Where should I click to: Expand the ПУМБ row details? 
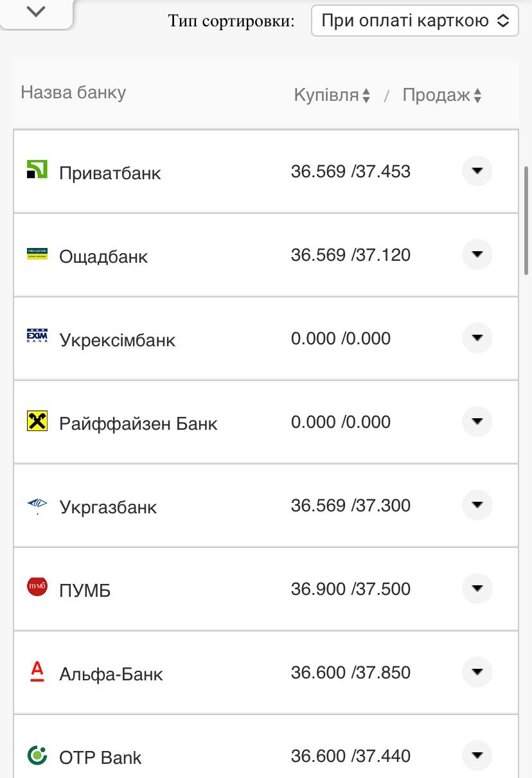(x=477, y=588)
